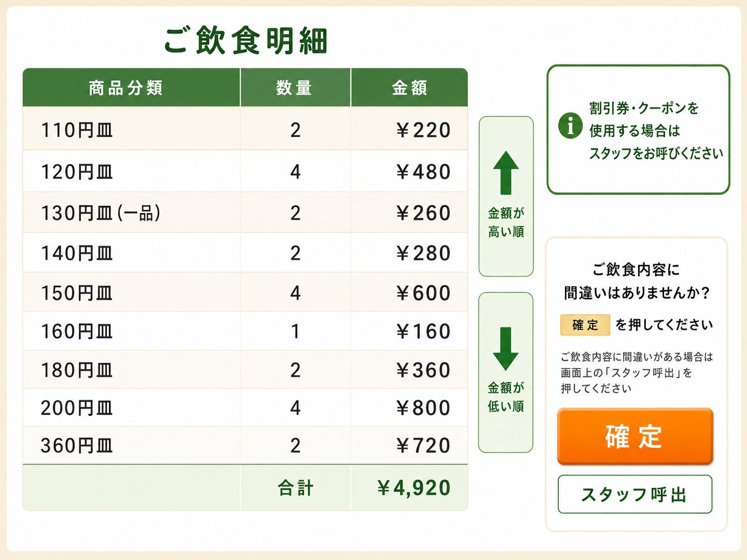Screen dimensions: 747x560
Task: Select the 数量 column header
Action: (x=295, y=88)
